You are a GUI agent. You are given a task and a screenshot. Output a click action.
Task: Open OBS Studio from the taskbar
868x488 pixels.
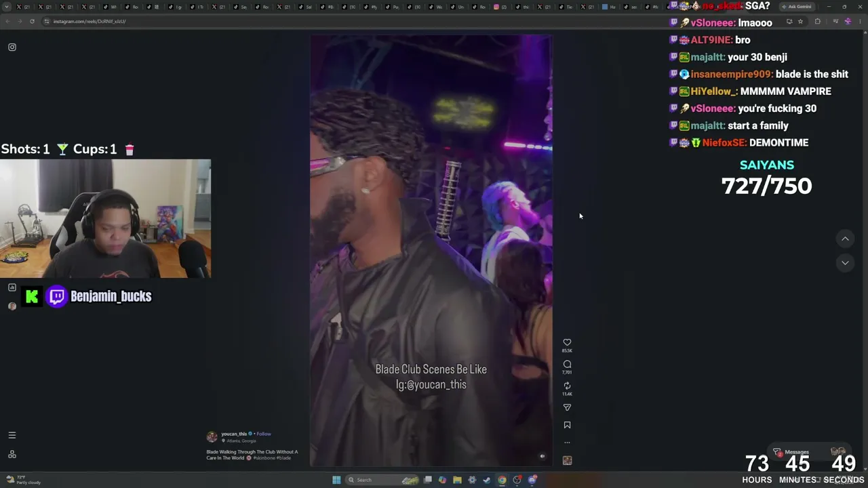pyautogui.click(x=517, y=480)
